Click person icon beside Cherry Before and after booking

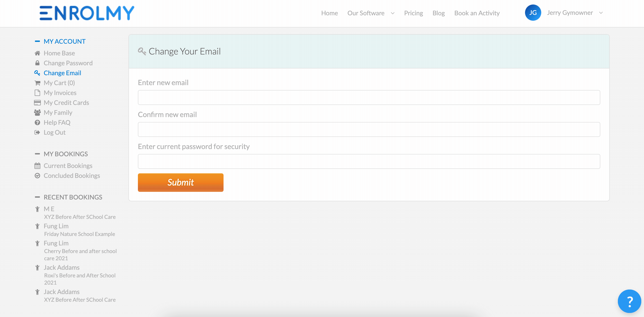tap(37, 243)
